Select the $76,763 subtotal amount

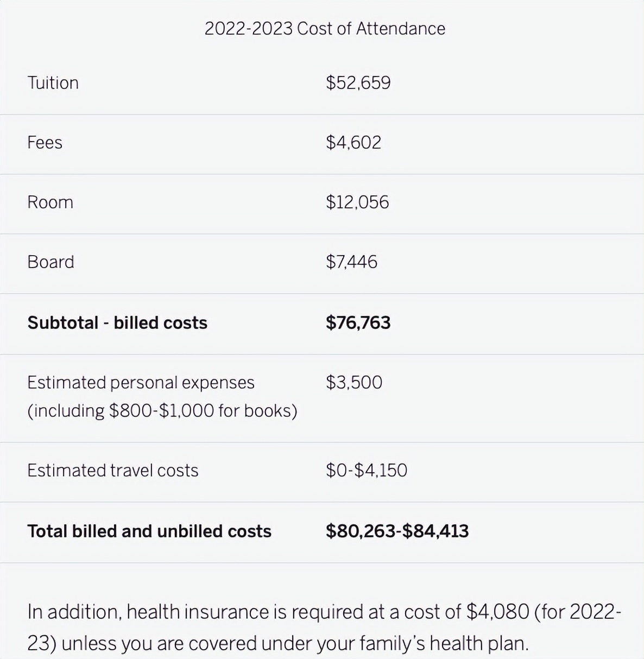click(x=358, y=323)
